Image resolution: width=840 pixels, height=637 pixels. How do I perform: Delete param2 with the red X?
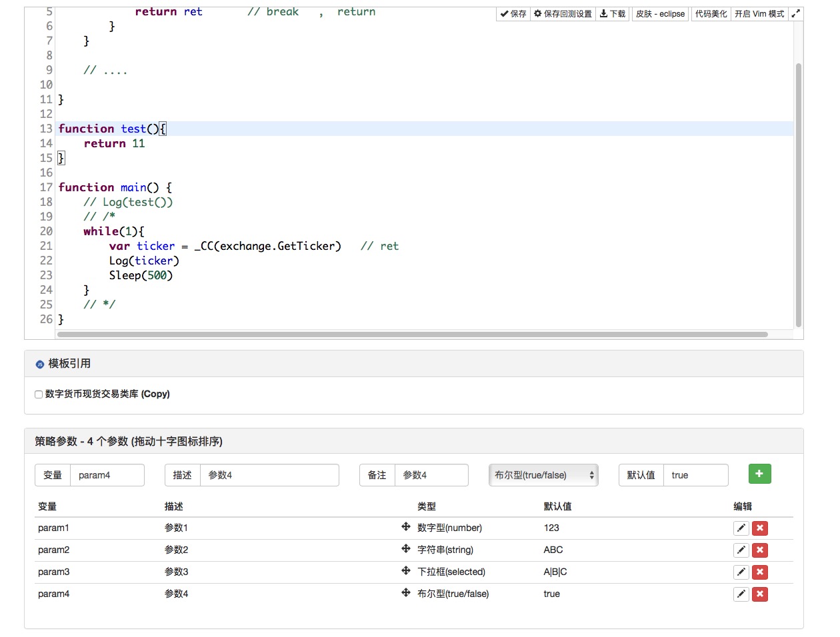coord(760,550)
